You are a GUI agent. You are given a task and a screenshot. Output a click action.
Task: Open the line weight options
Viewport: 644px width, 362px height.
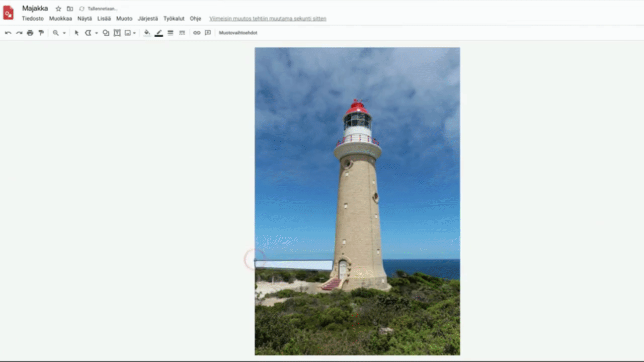[170, 33]
